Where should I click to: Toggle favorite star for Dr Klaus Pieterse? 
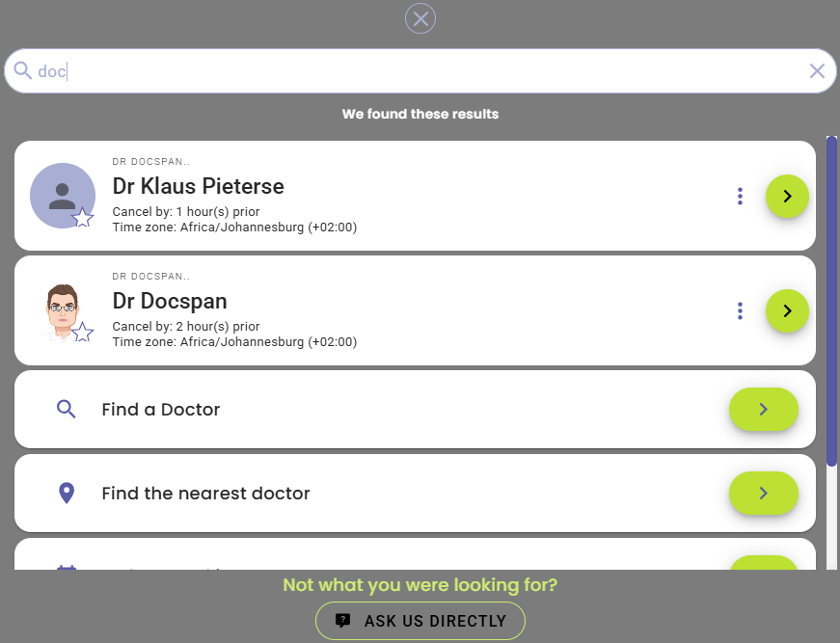(x=83, y=218)
